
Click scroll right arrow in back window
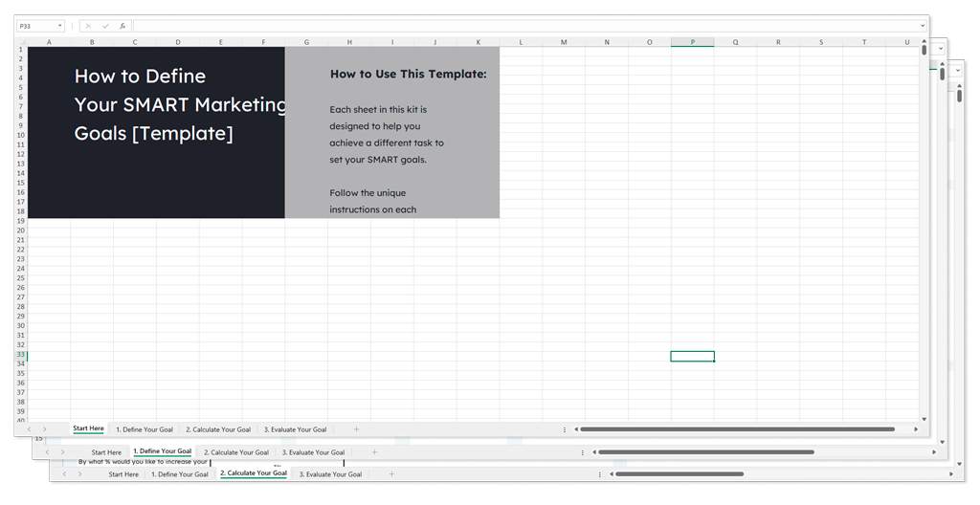click(952, 474)
